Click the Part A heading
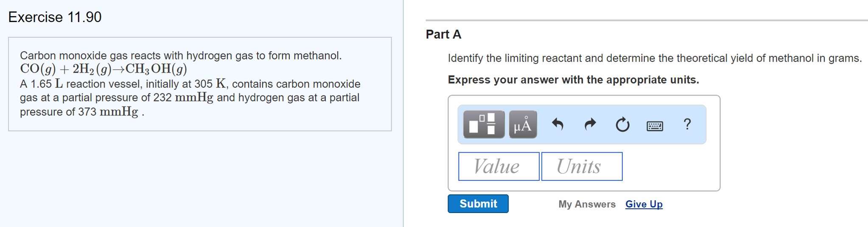The height and width of the screenshot is (227, 868). pyautogui.click(x=443, y=34)
